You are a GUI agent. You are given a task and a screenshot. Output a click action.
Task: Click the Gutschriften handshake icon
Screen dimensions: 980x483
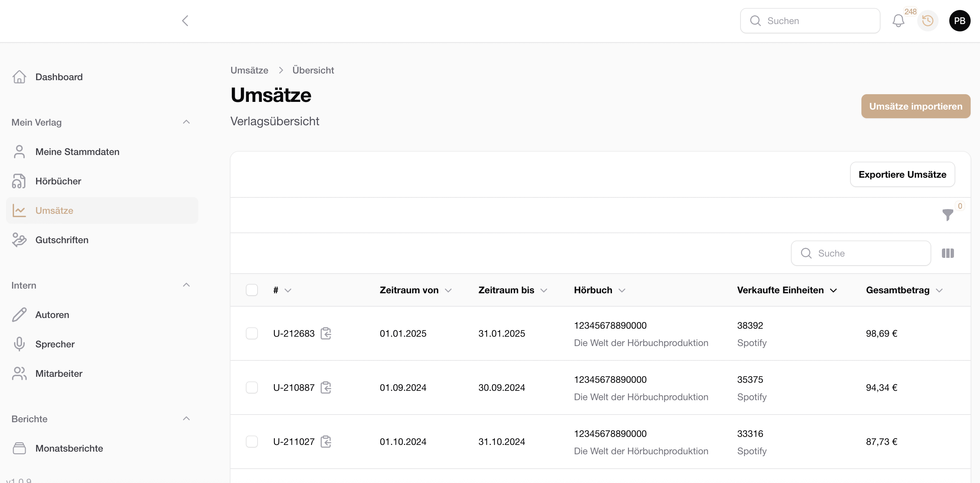pyautogui.click(x=19, y=240)
